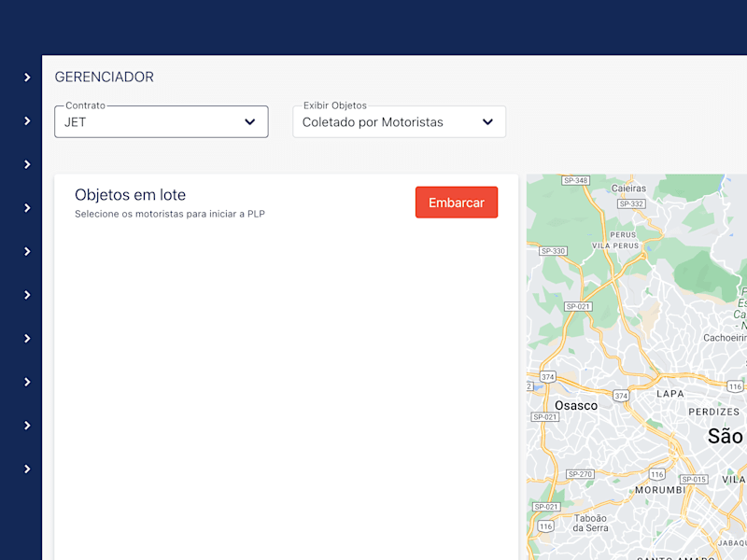The image size is (747, 560).
Task: Click the Caieiras label on the map
Action: pos(628,189)
